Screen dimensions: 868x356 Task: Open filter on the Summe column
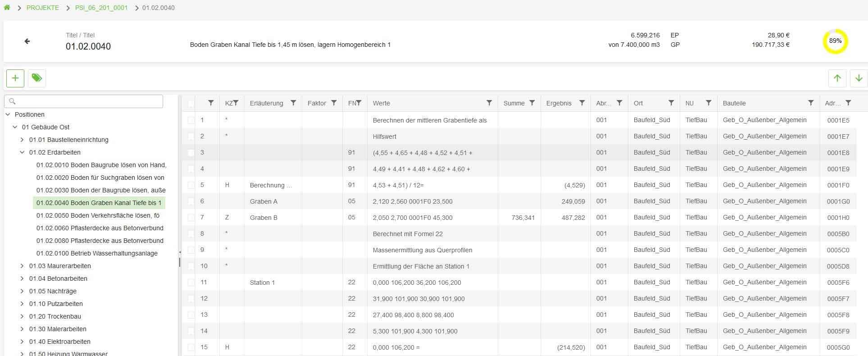coord(532,103)
